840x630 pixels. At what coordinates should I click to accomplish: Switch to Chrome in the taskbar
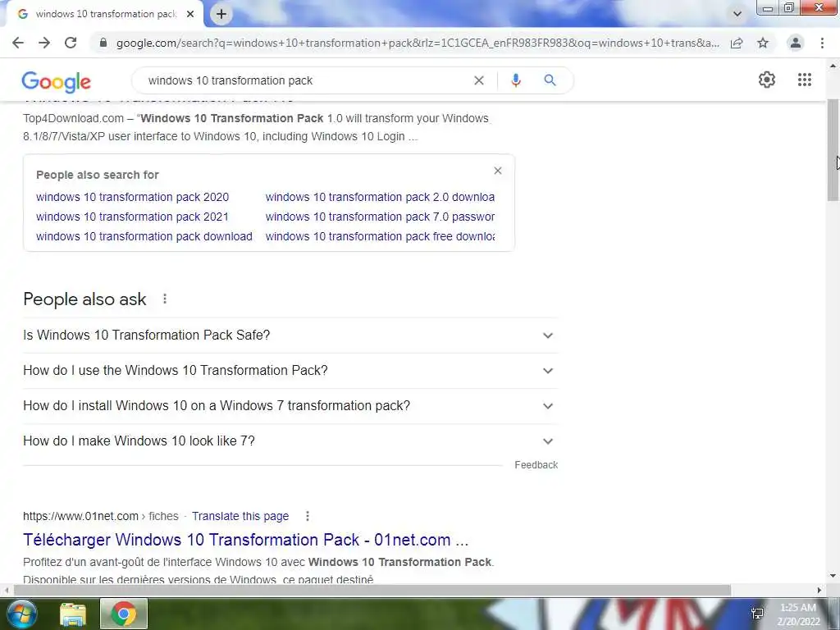(124, 614)
